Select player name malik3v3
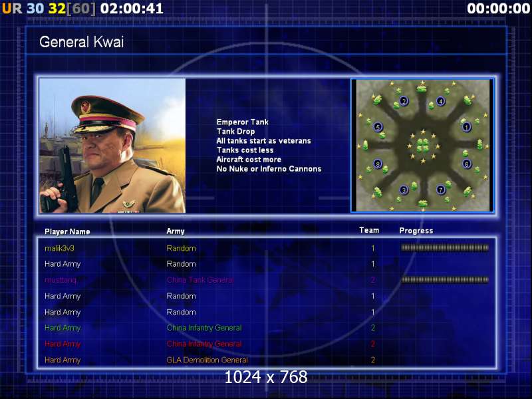Image resolution: width=532 pixels, height=399 pixels. point(59,248)
